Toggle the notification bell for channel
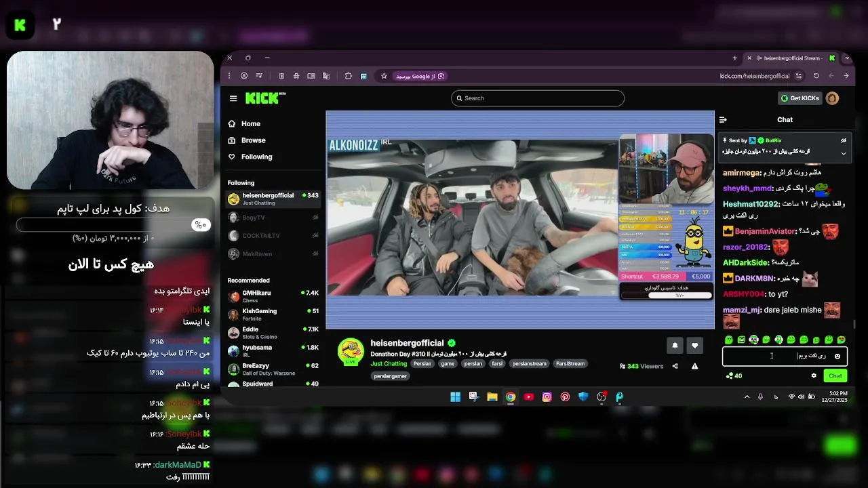Screen dimensions: 868x488 coord(675,346)
